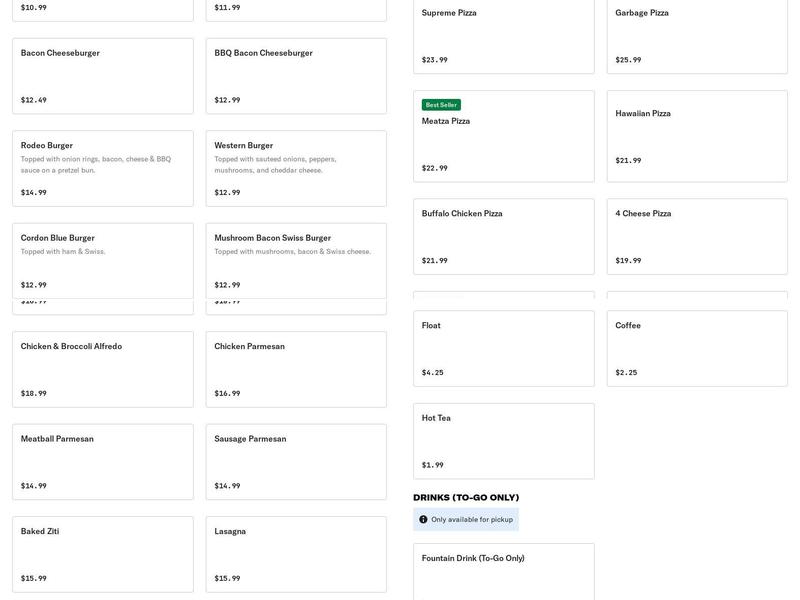Open the Chicken Parmesan item

pyautogui.click(x=296, y=369)
